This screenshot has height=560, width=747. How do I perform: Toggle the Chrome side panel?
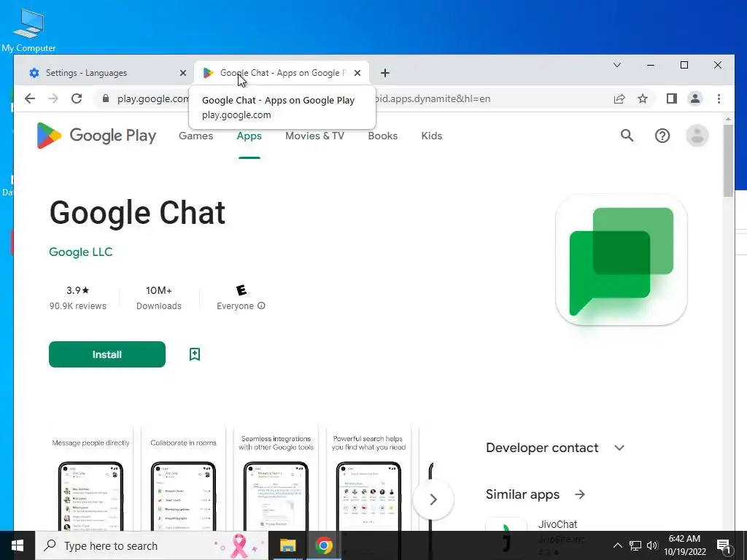pos(672,98)
